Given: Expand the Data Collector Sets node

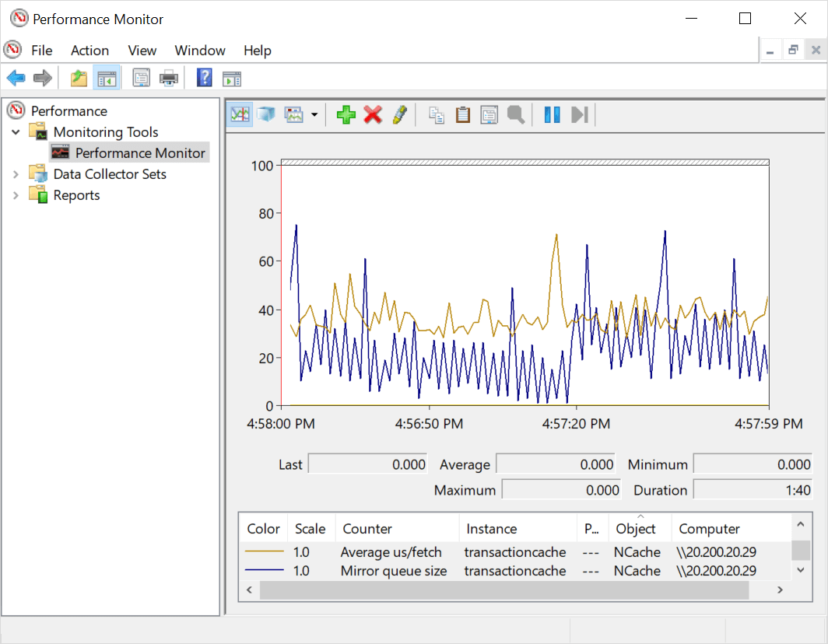Looking at the screenshot, I should [16, 173].
